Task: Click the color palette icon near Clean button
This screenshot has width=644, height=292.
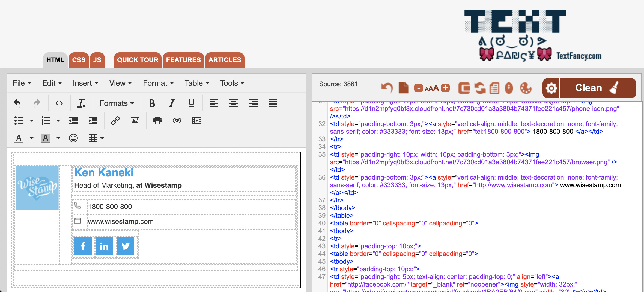Action: pos(526,88)
